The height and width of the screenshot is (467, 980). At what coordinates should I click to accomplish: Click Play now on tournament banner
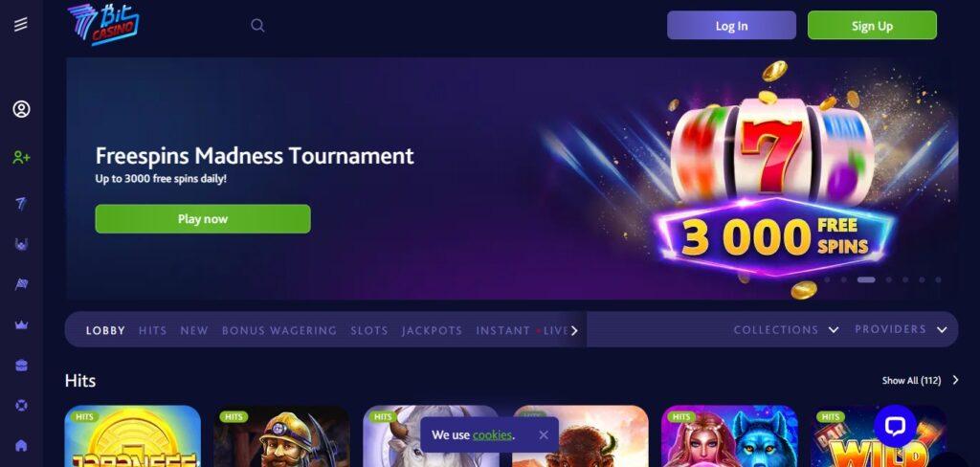203,219
